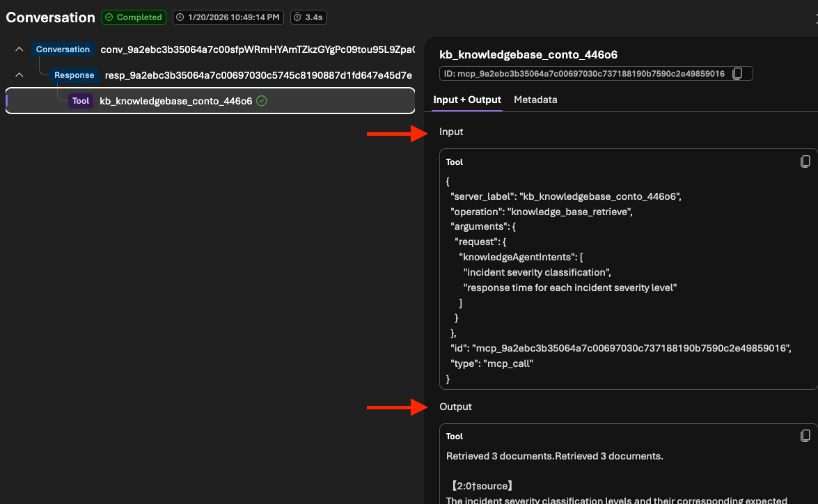Click the stopwatch icon beside 3.4s
This screenshot has height=504, width=818.
(296, 17)
